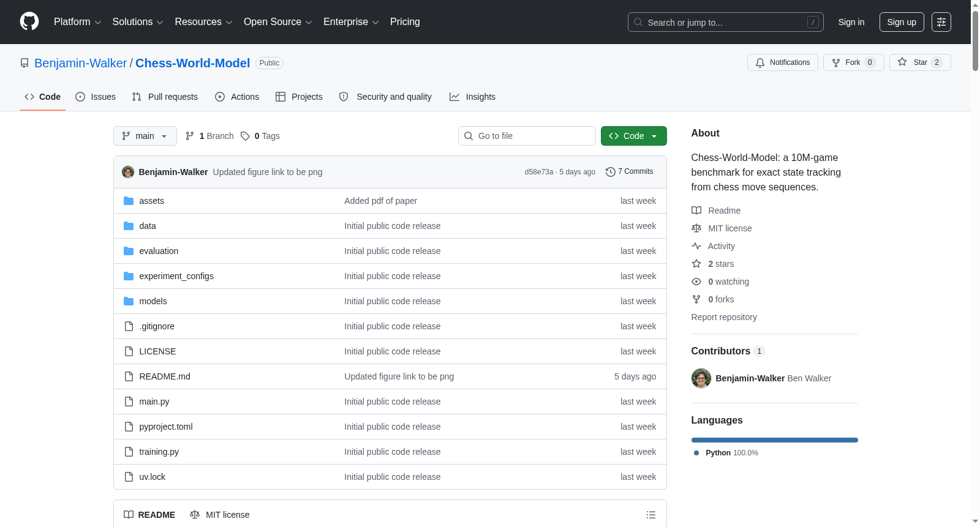Click the .gitignore file icon
Image resolution: width=980 pixels, height=527 pixels.
[129, 326]
